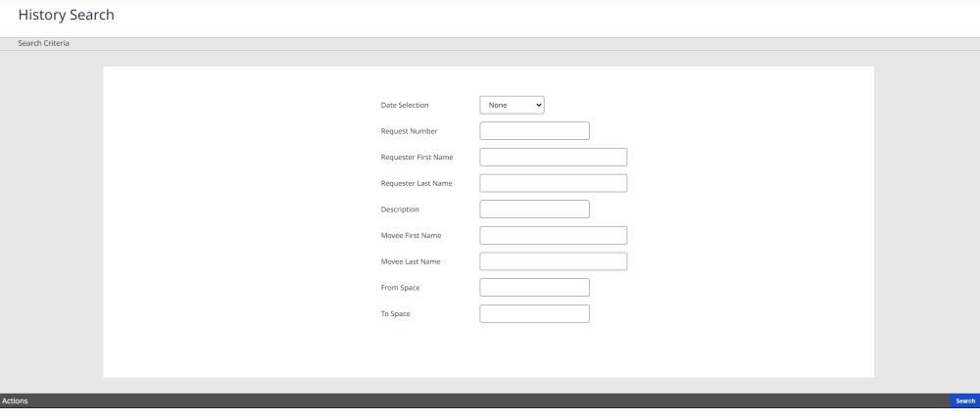The image size is (980, 420).
Task: Click the Requester Last Name label
Action: point(416,183)
